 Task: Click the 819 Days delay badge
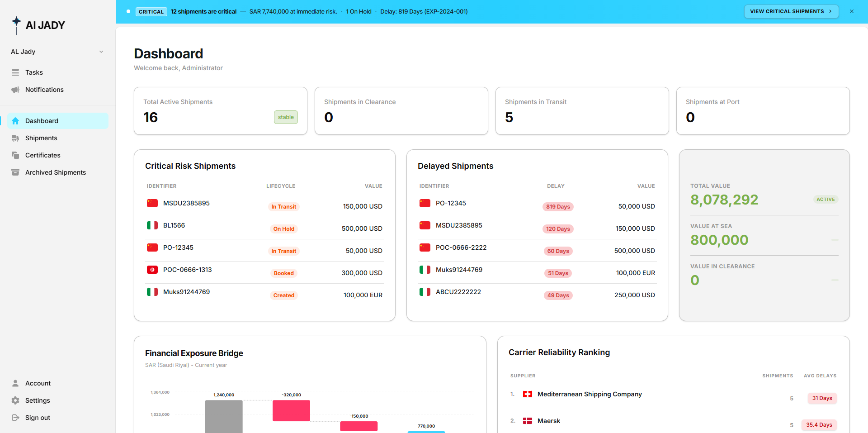coord(558,207)
